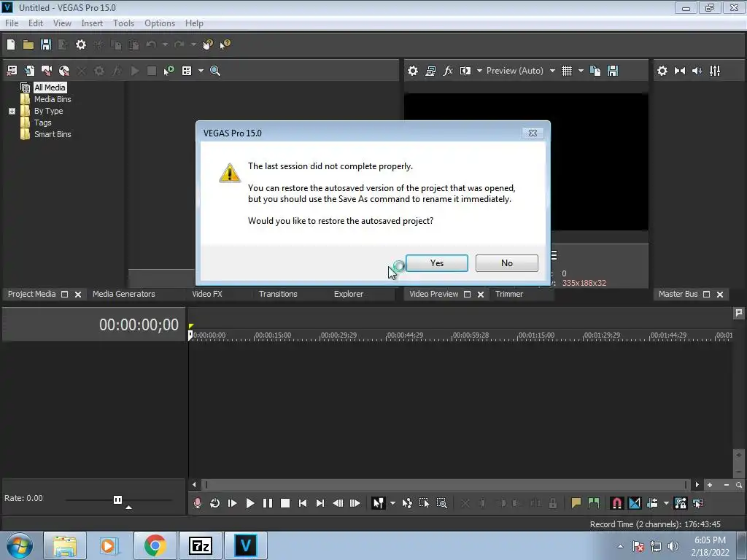Select the Normal Edit Tool
The height and width of the screenshot is (560, 747).
coord(379,503)
